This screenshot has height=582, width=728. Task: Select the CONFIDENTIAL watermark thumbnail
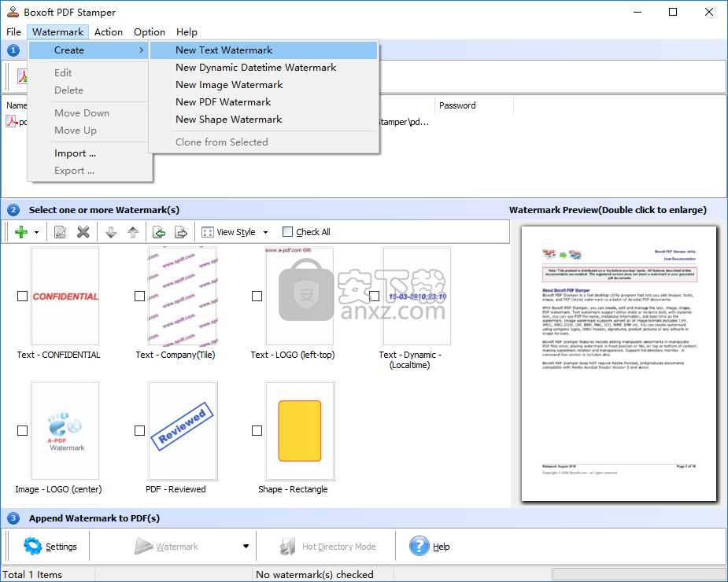[65, 296]
